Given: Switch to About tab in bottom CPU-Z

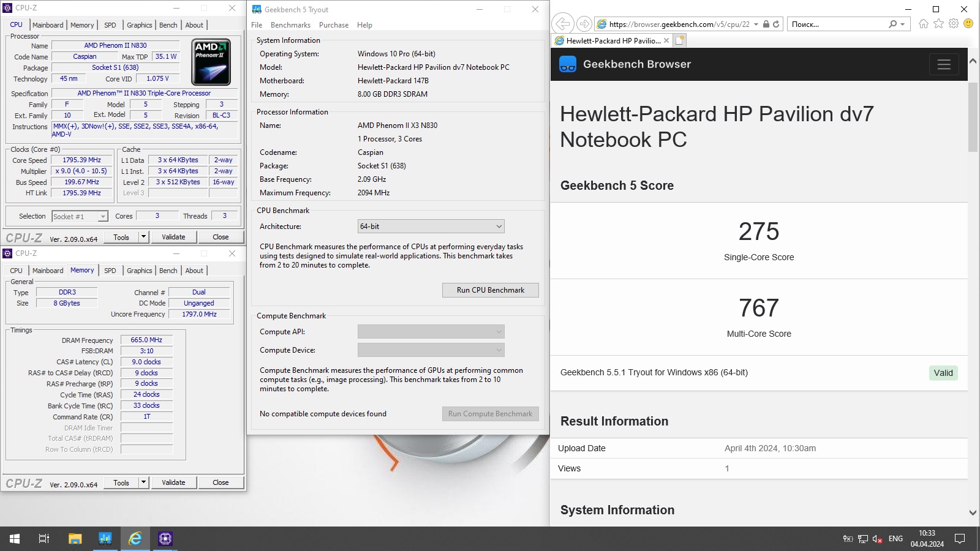Looking at the screenshot, I should pyautogui.click(x=194, y=271).
